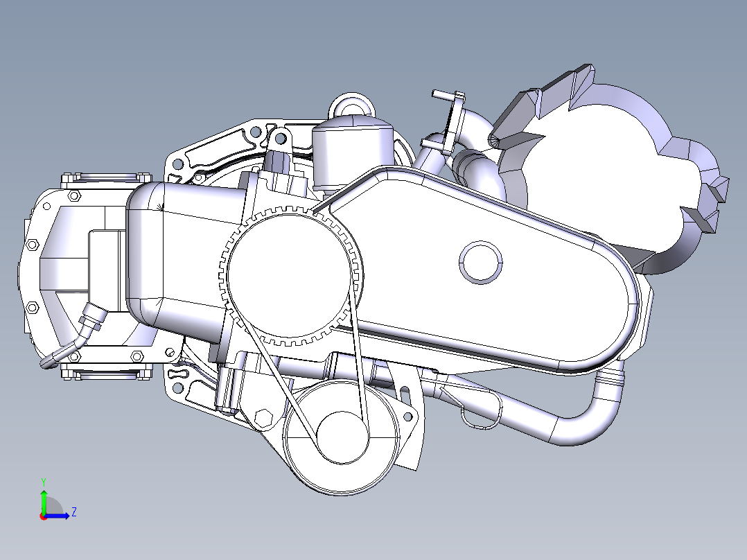The height and width of the screenshot is (560, 747).
Task: Select the small lower belt pulley
Action: point(342,437)
